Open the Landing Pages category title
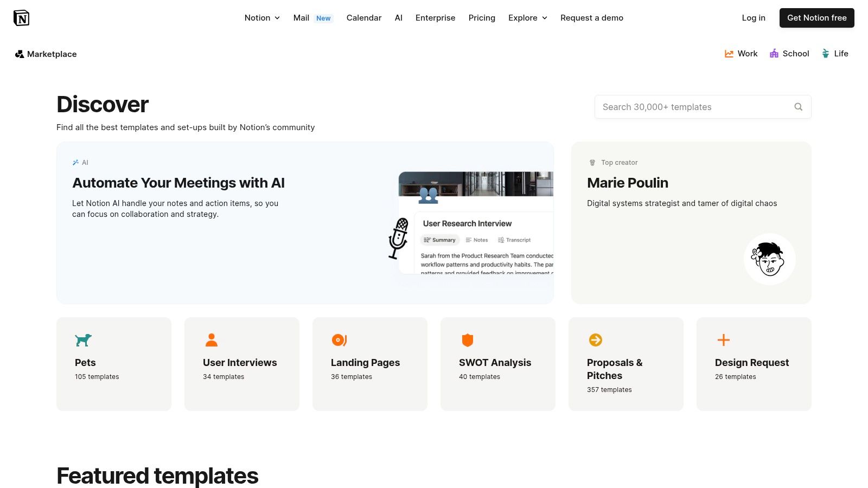Screen dimensions: 868x488 pyautogui.click(x=365, y=363)
